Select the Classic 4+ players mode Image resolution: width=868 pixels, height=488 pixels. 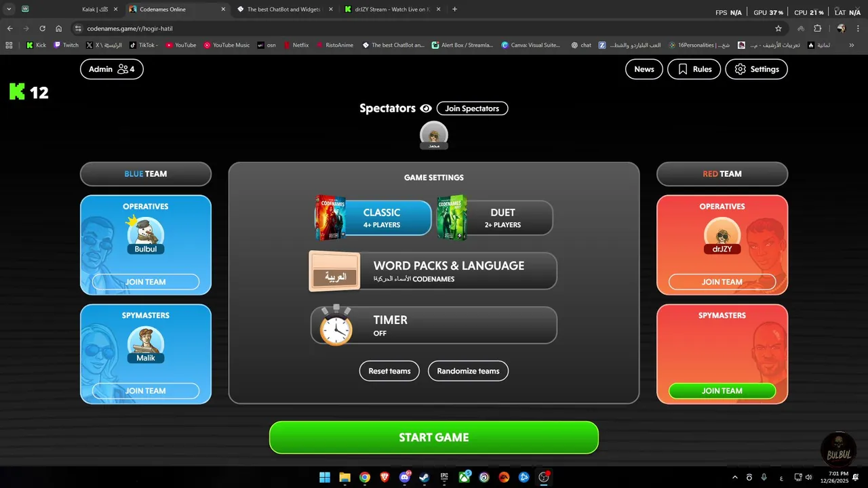pos(373,218)
